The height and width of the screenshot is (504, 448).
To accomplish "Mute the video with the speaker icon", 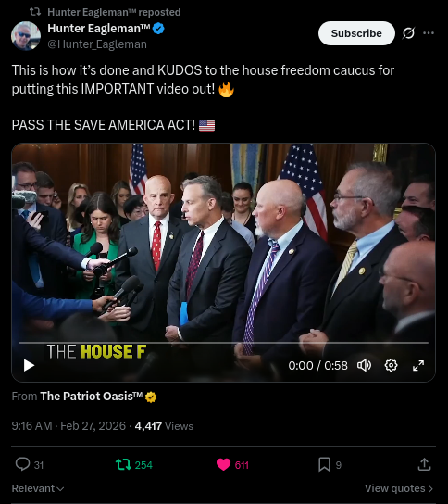I will [x=364, y=365].
